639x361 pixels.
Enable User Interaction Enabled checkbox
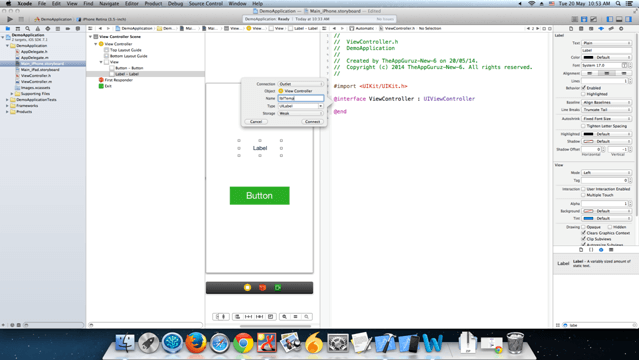point(584,189)
